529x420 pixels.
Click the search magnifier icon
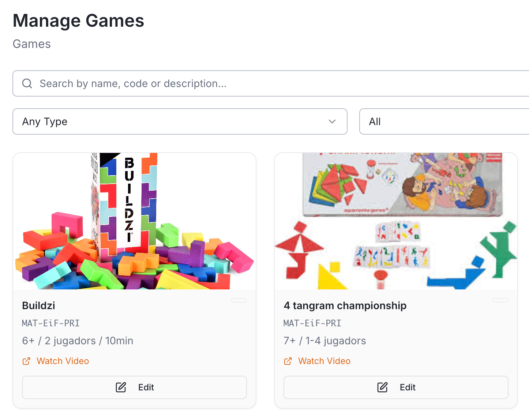point(27,83)
